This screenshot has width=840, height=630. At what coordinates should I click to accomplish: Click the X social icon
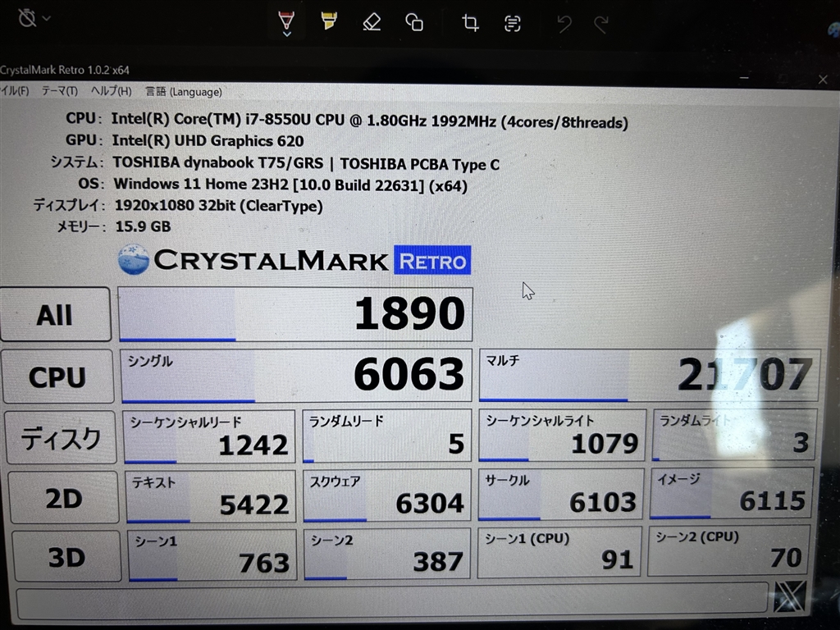click(790, 596)
